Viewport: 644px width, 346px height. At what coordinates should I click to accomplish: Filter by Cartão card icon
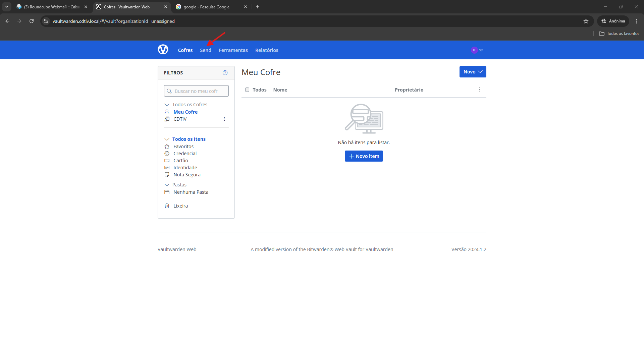pyautogui.click(x=167, y=161)
